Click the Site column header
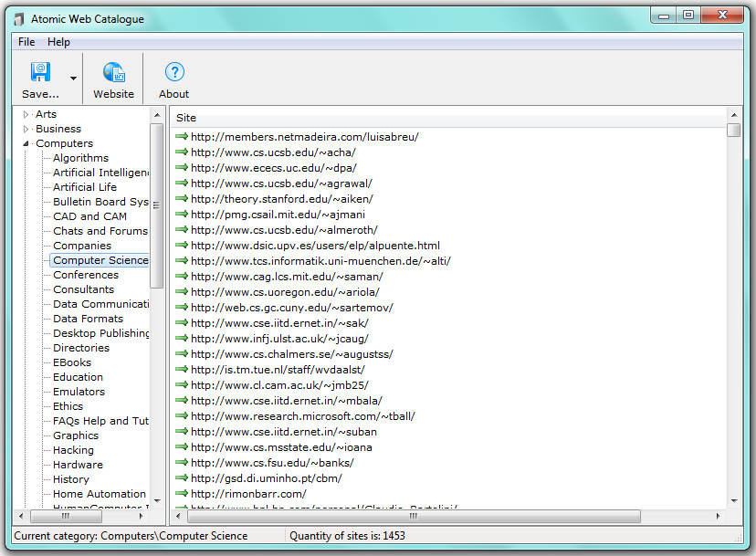756x556 pixels. [x=447, y=118]
